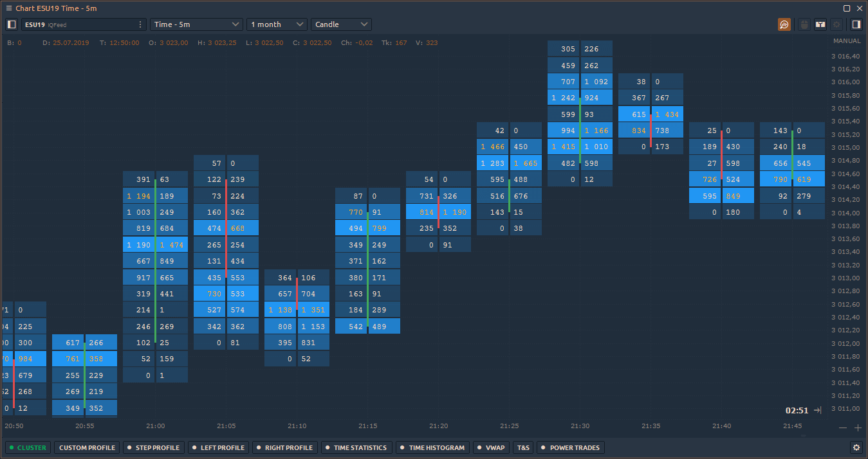Viewport: 868px width, 459px height.
Task: Click the plus zoom control at bottom right
Action: (x=858, y=427)
